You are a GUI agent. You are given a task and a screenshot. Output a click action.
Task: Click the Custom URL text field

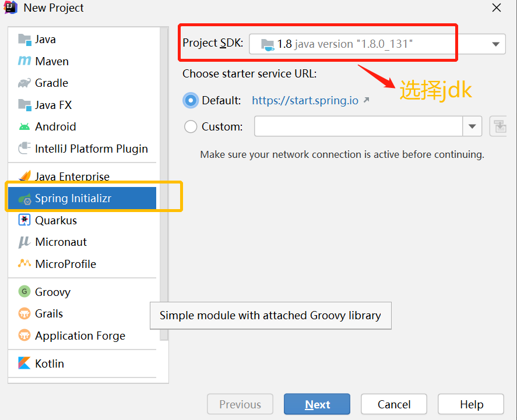click(358, 126)
